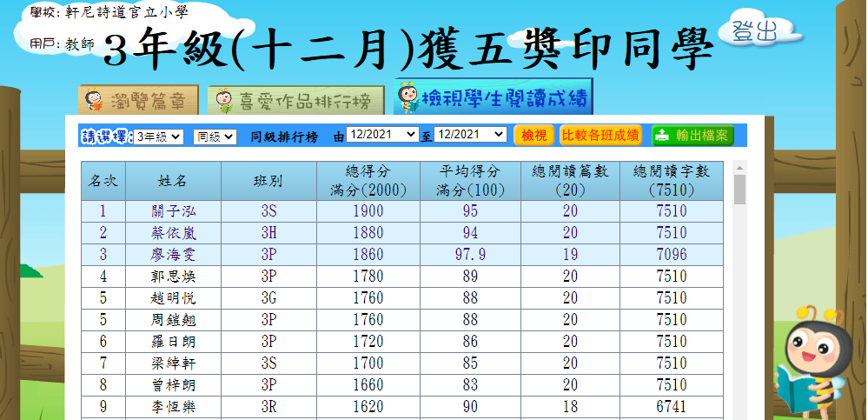The width and height of the screenshot is (868, 420).
Task: Open the start month 12/2021 dropdown
Action: [382, 135]
